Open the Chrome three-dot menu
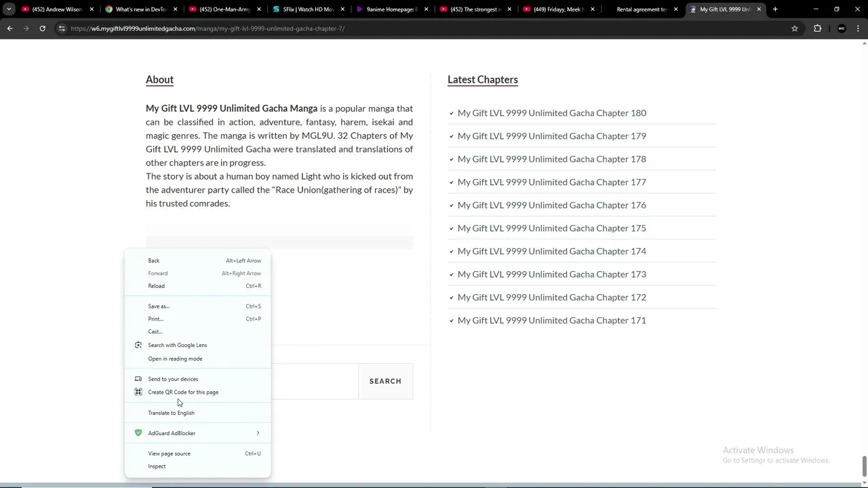The image size is (868, 488). pos(859,28)
